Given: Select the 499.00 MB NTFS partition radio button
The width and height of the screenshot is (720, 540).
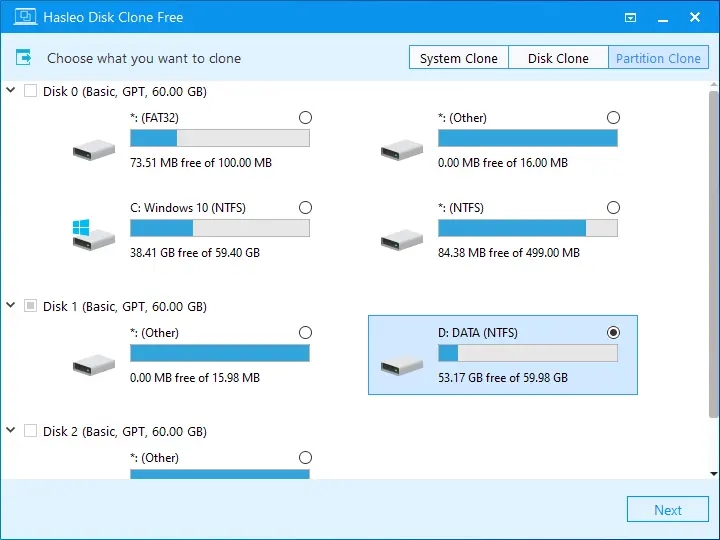Looking at the screenshot, I should 613,208.
